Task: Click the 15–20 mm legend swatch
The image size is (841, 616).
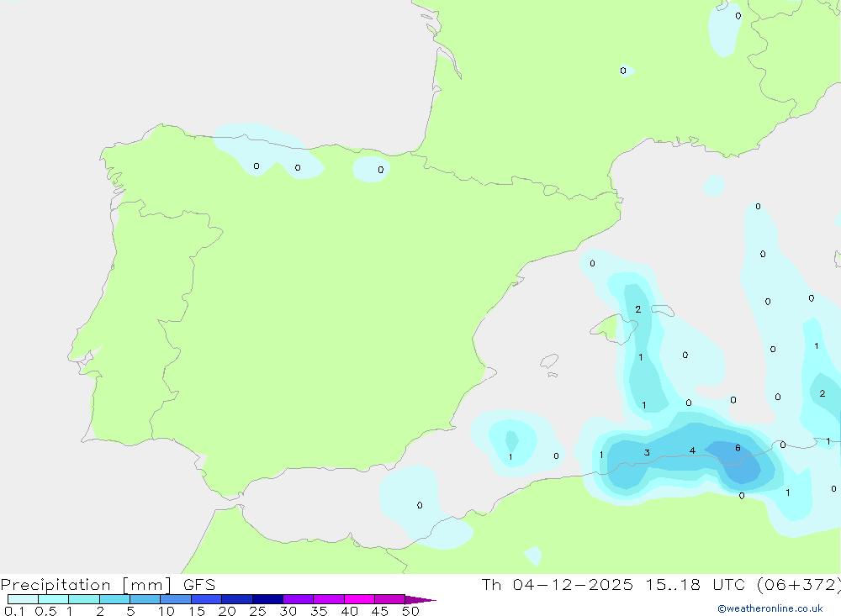Action: point(206,599)
